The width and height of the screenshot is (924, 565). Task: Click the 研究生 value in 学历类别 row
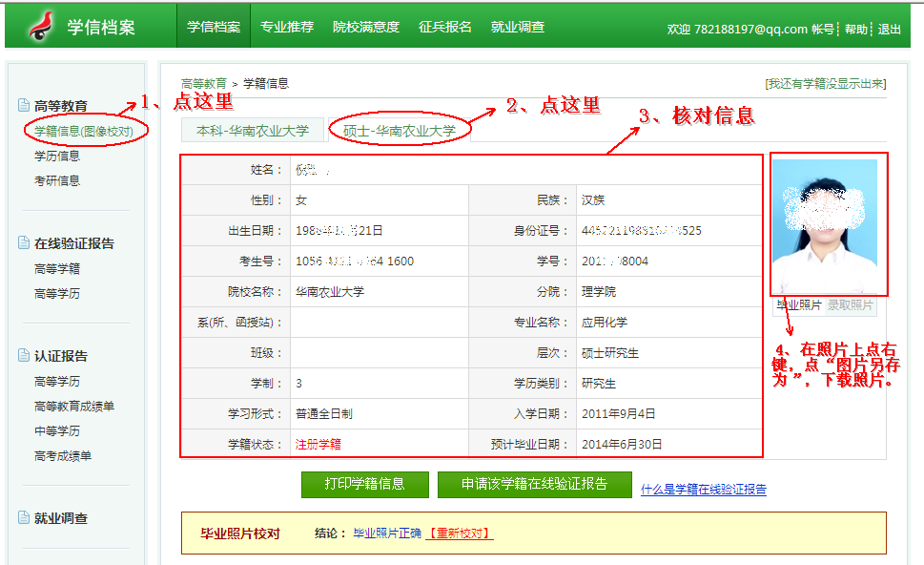coord(599,384)
